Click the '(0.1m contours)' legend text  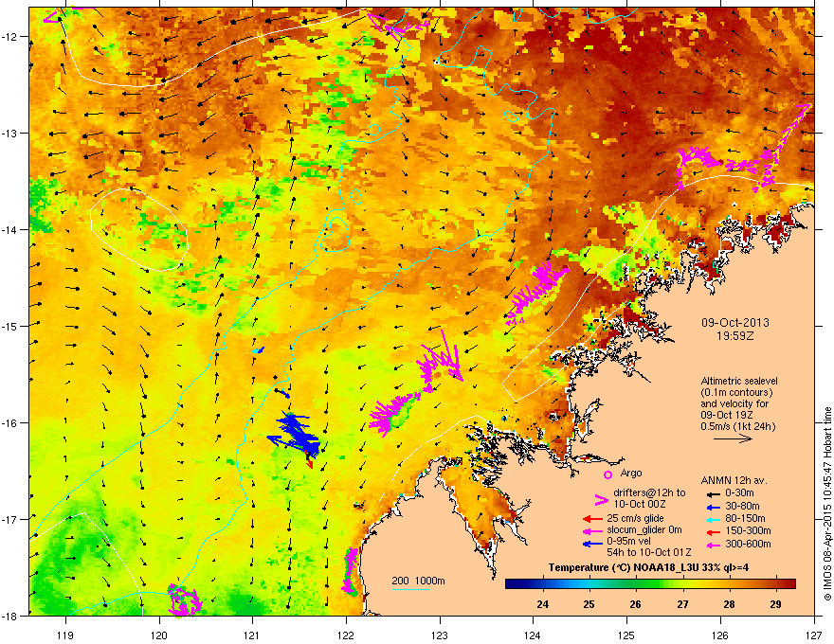736,393
